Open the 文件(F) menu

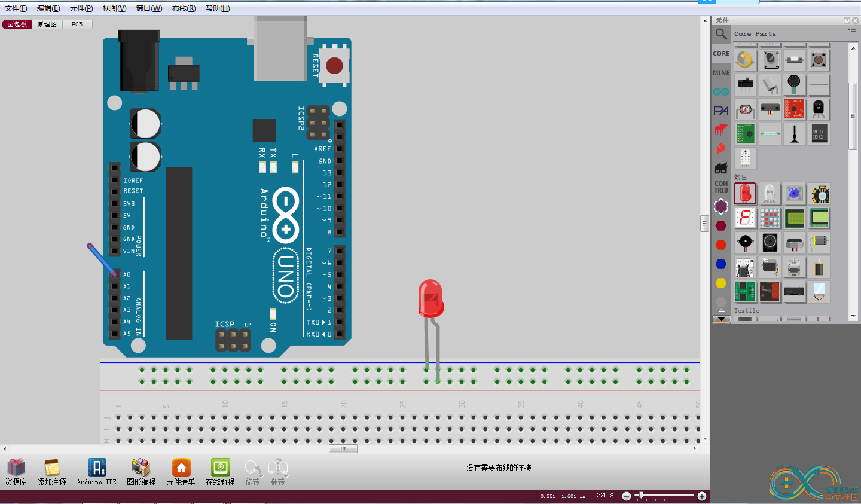click(x=16, y=8)
